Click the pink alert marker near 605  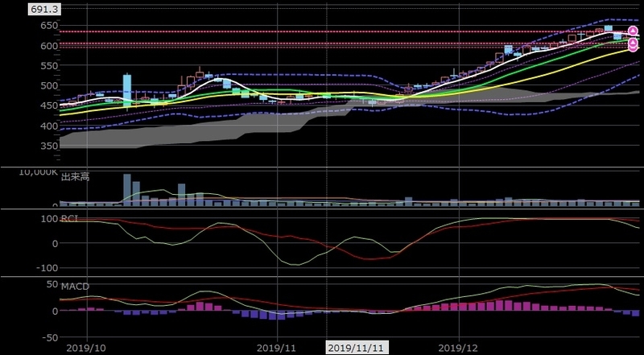(633, 43)
